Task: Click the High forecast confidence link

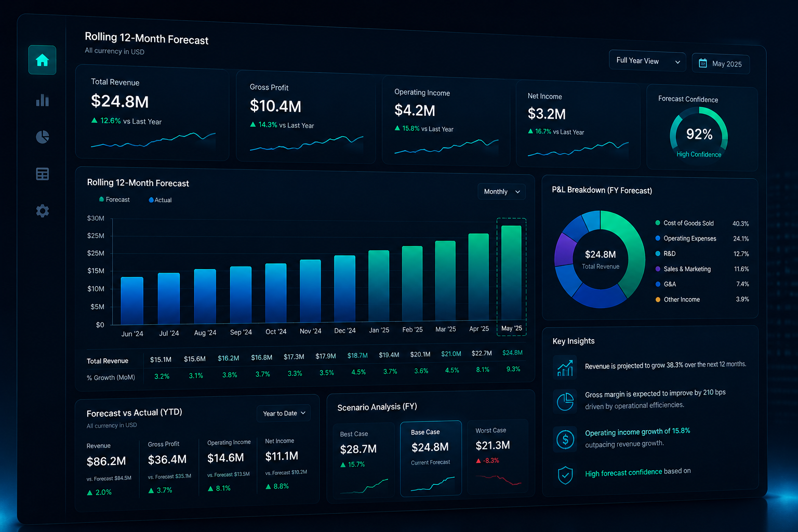Action: (623, 473)
